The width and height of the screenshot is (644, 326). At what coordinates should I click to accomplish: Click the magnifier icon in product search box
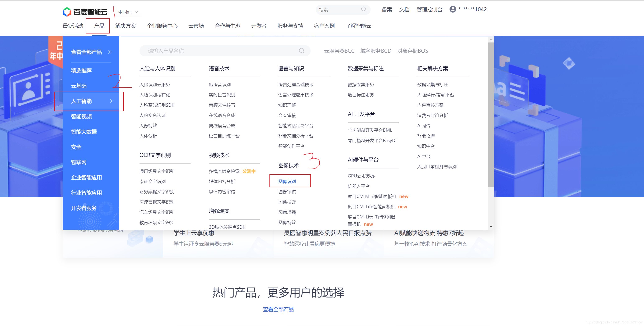[302, 51]
